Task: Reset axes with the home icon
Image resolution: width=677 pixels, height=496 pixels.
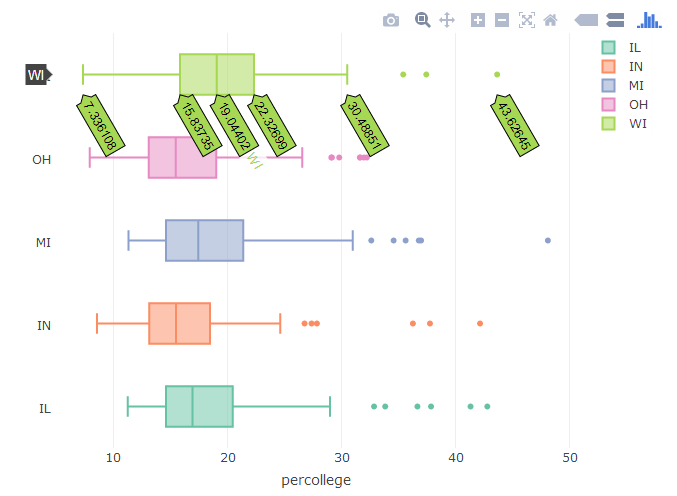Action: tap(550, 20)
